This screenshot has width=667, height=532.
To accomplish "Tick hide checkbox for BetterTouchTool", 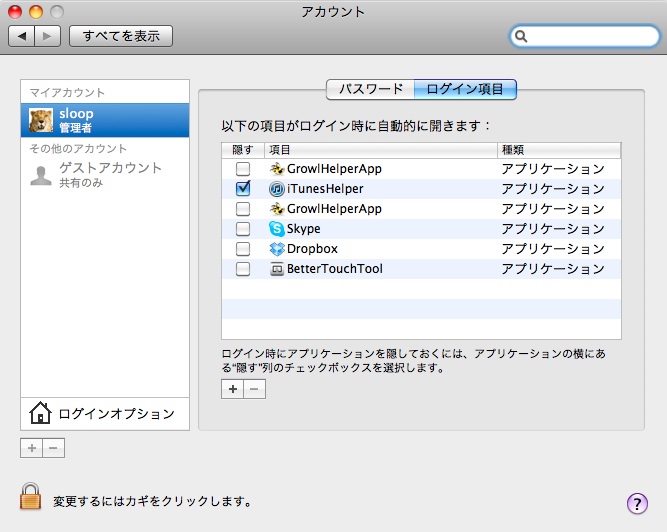I will point(243,269).
